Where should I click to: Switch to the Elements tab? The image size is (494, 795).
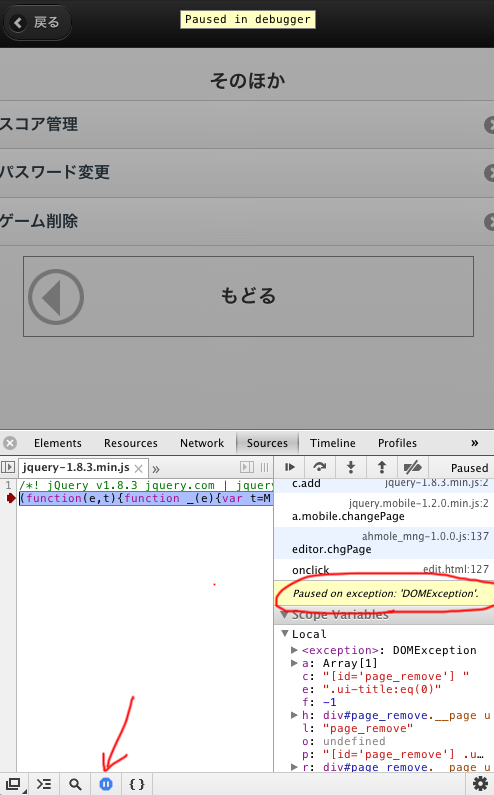pos(57,443)
